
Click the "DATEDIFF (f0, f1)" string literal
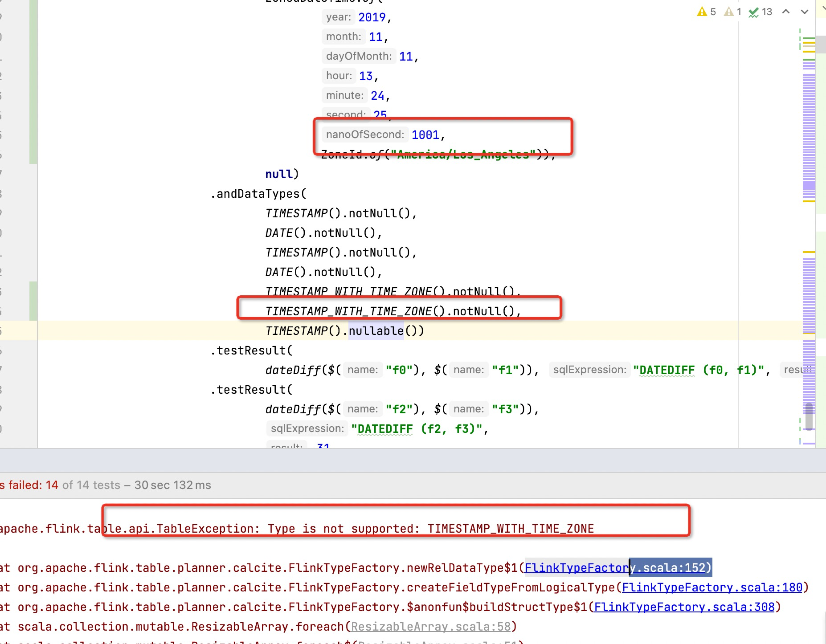[699, 370]
